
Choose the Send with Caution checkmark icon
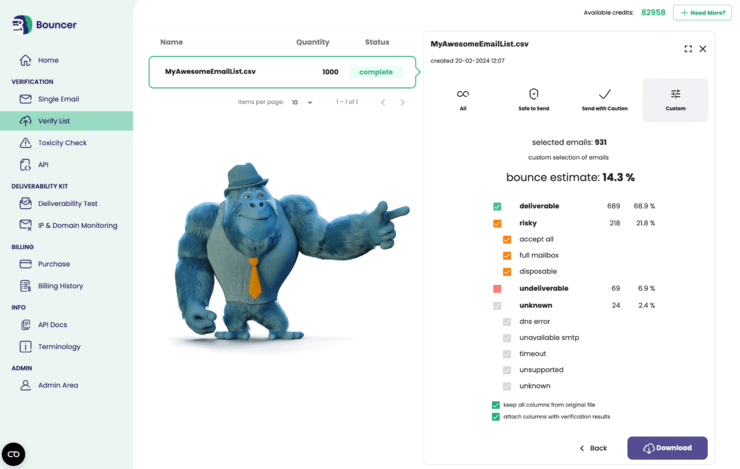604,94
